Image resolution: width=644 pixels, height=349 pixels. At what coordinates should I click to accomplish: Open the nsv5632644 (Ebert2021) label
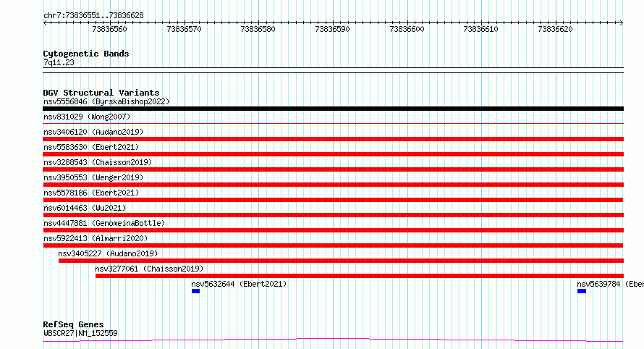point(239,284)
